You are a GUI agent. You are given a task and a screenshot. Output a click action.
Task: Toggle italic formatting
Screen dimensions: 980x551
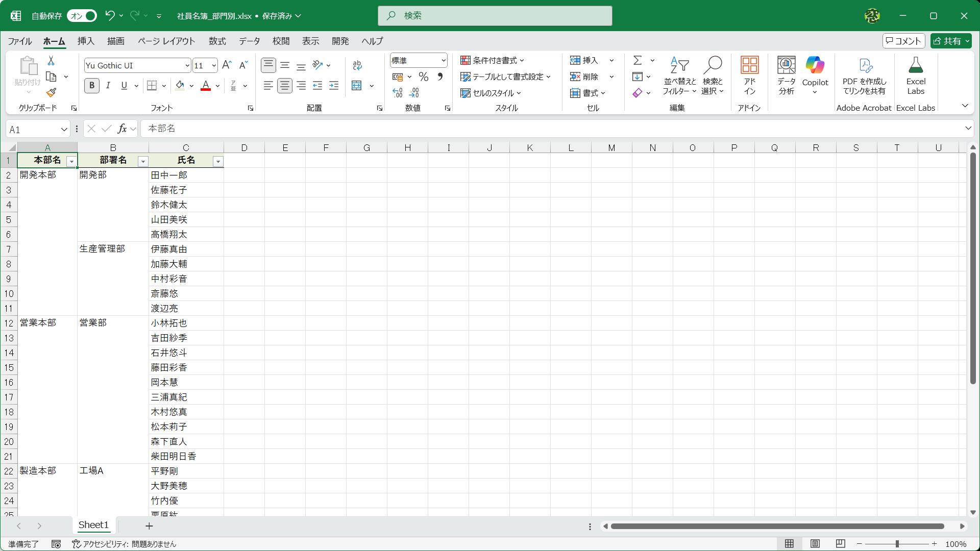tap(108, 86)
